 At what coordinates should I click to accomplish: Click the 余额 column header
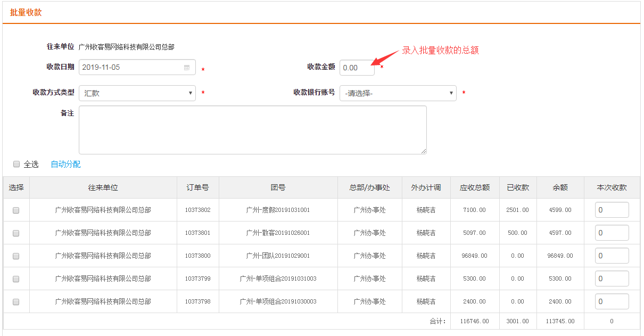point(560,187)
